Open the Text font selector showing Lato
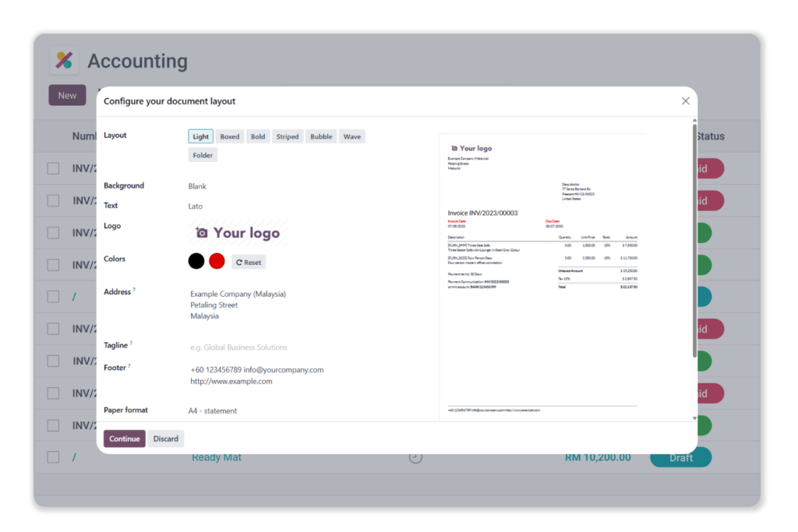Image resolution: width=798 pixels, height=532 pixels. pos(195,206)
